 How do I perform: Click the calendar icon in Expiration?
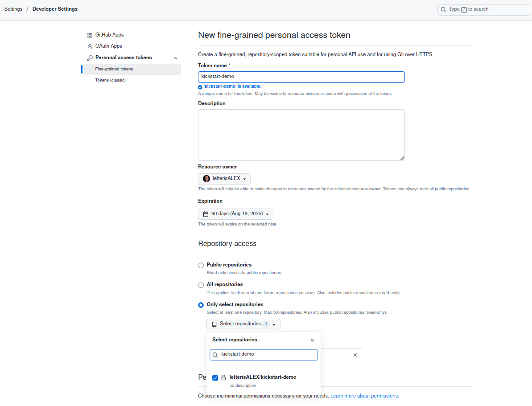click(x=206, y=214)
